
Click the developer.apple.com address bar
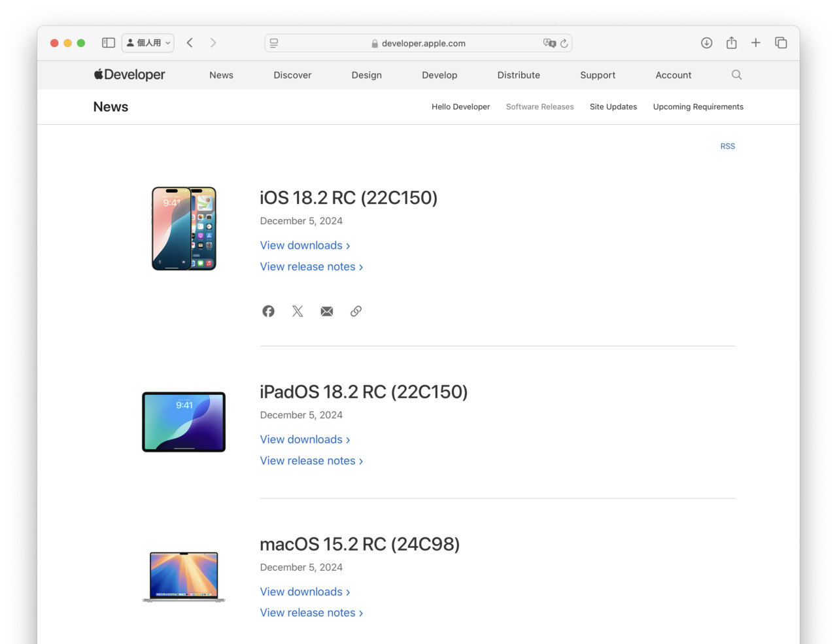418,43
